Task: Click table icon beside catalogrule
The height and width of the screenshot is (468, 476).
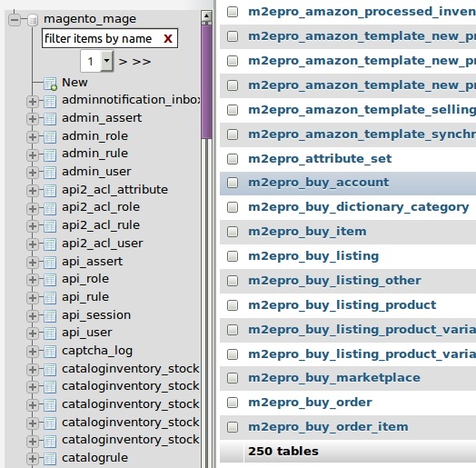Action: [50, 459]
